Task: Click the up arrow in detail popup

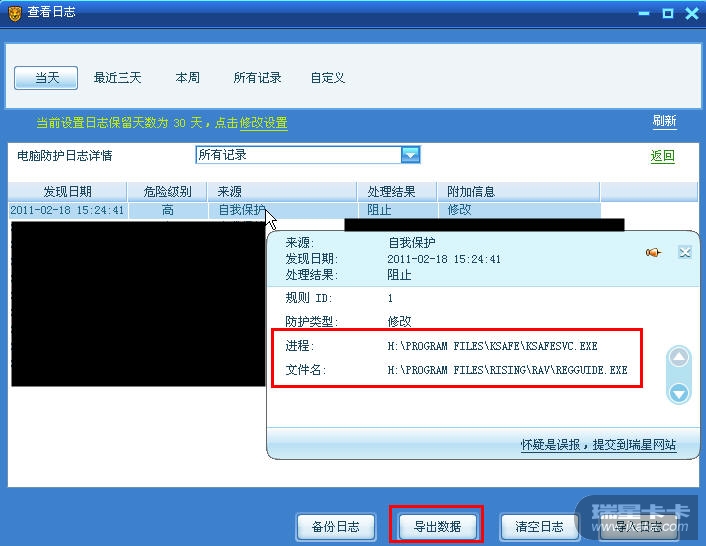Action: coord(679,357)
